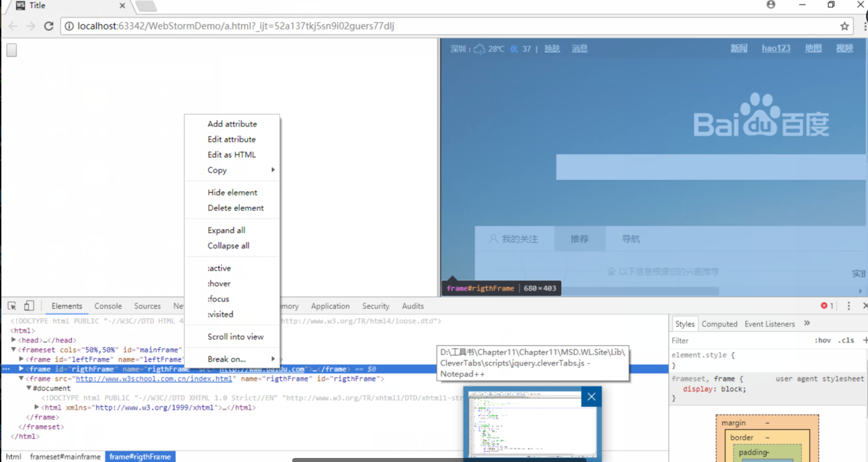The image size is (868, 462).
Task: Activate the inspect element picker icon
Action: click(x=12, y=306)
